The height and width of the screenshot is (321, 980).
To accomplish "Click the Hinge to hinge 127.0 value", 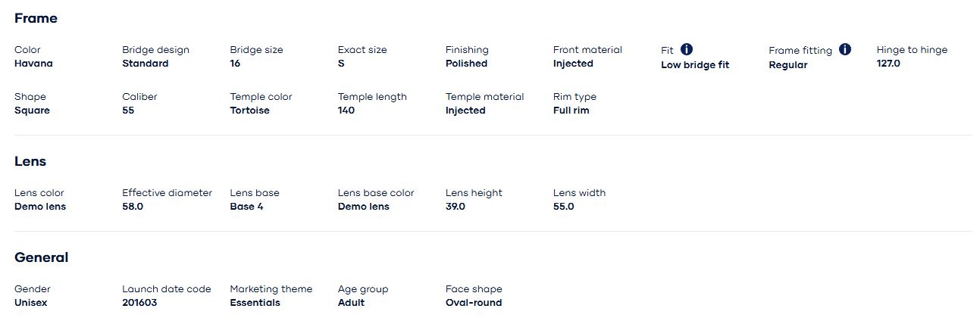I will click(x=888, y=64).
